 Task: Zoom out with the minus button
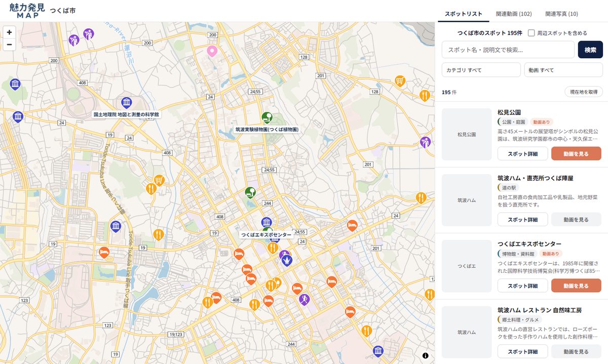(9, 45)
